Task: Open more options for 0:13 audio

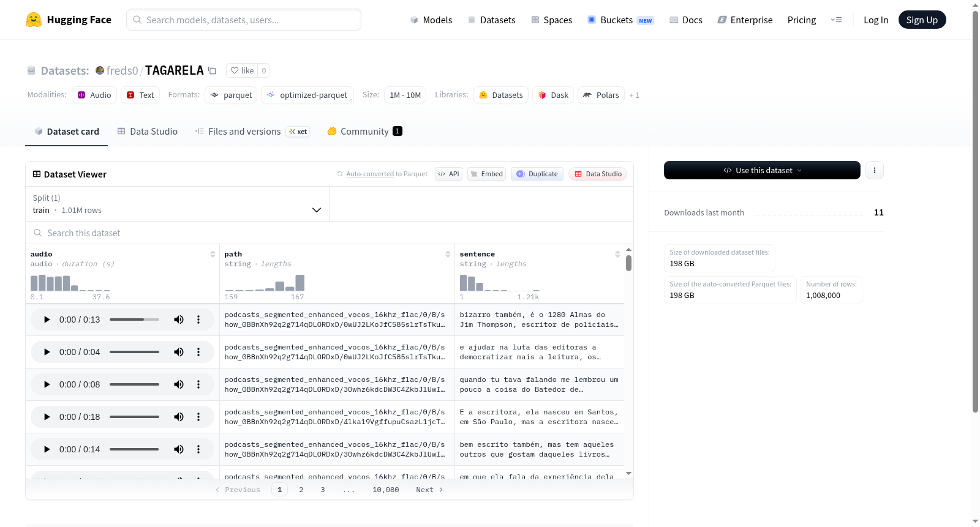Action: [x=198, y=320]
